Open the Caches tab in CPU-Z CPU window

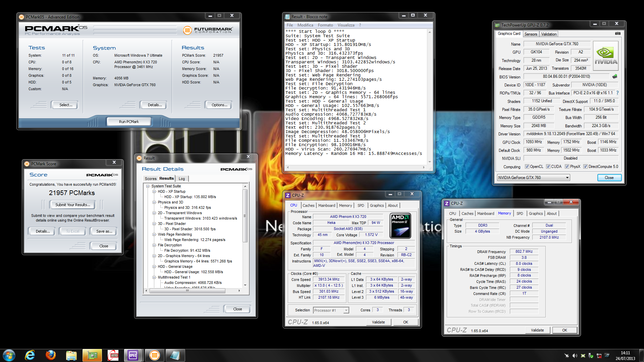click(x=308, y=205)
